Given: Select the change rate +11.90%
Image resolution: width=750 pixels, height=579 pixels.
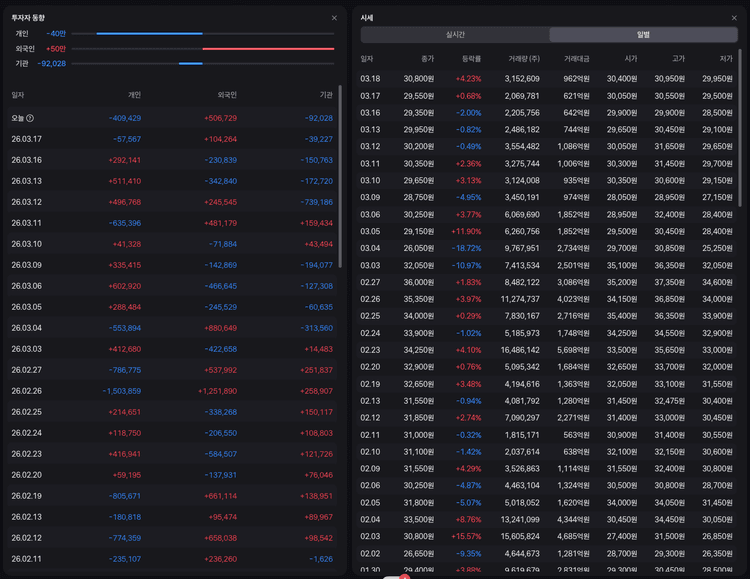Looking at the screenshot, I should click(466, 232).
